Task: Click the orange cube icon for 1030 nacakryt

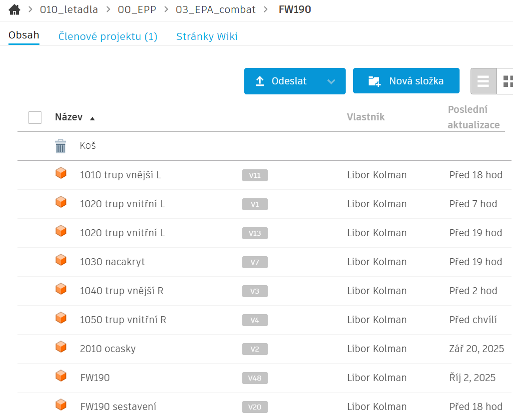Action: (61, 261)
